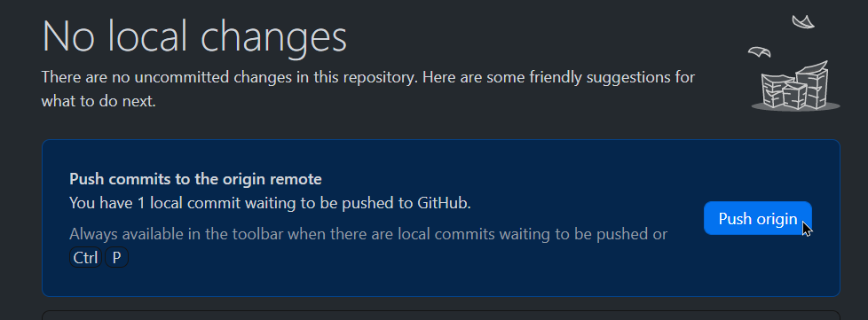Click the "what to do next." text line

(x=99, y=102)
